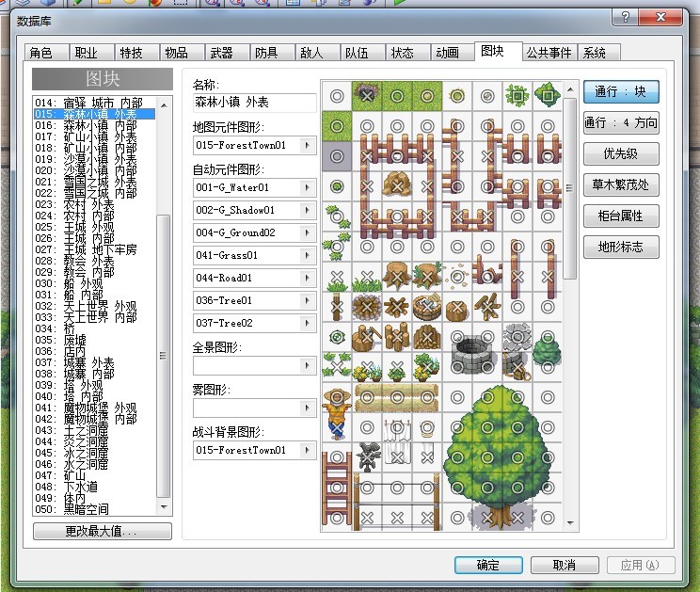This screenshot has width=700, height=592.
Task: Switch to the 系统 tab
Action: 598,53
